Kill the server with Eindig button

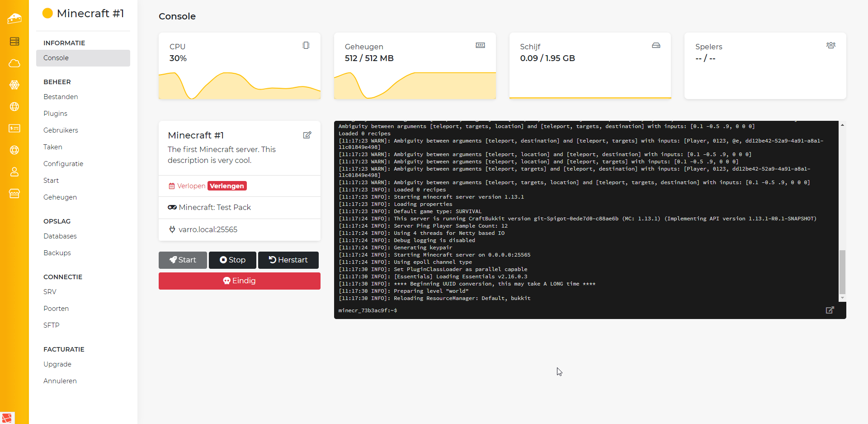point(239,281)
